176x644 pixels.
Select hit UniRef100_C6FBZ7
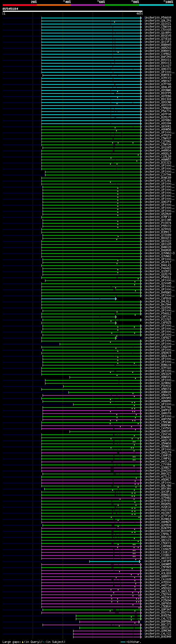158,338
